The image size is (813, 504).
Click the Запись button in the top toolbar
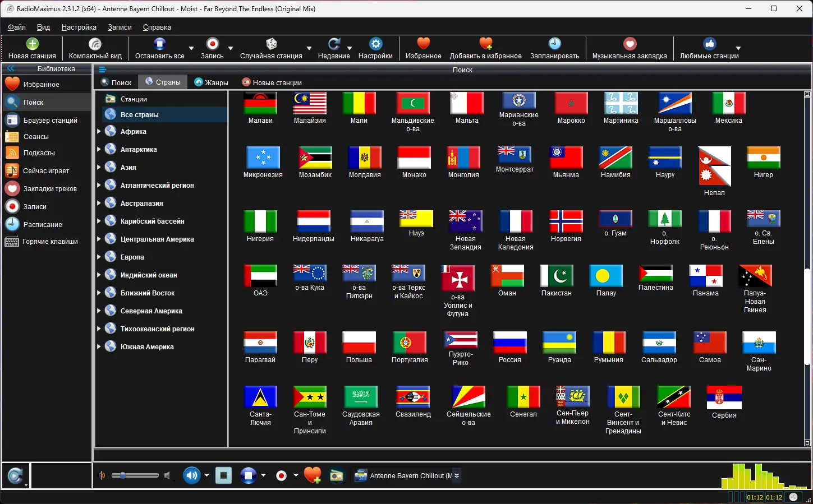[212, 48]
